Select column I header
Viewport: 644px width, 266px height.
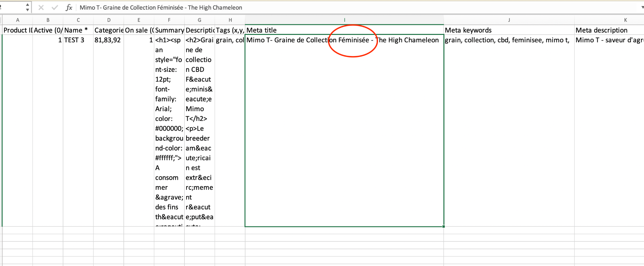[344, 20]
